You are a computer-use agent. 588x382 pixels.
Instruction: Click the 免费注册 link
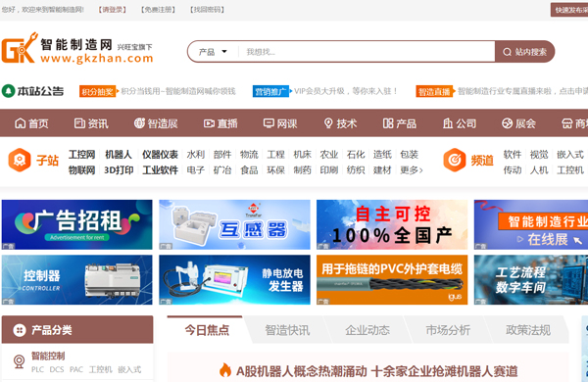pyautogui.click(x=158, y=10)
